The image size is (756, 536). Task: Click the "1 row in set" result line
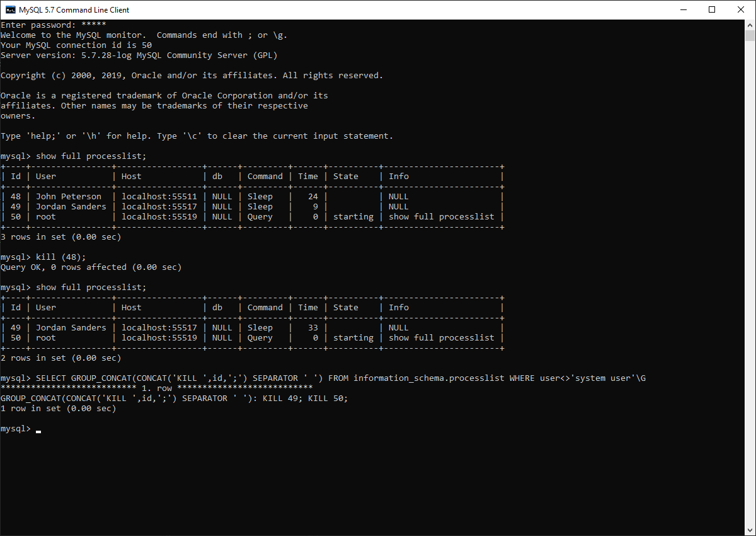(59, 409)
